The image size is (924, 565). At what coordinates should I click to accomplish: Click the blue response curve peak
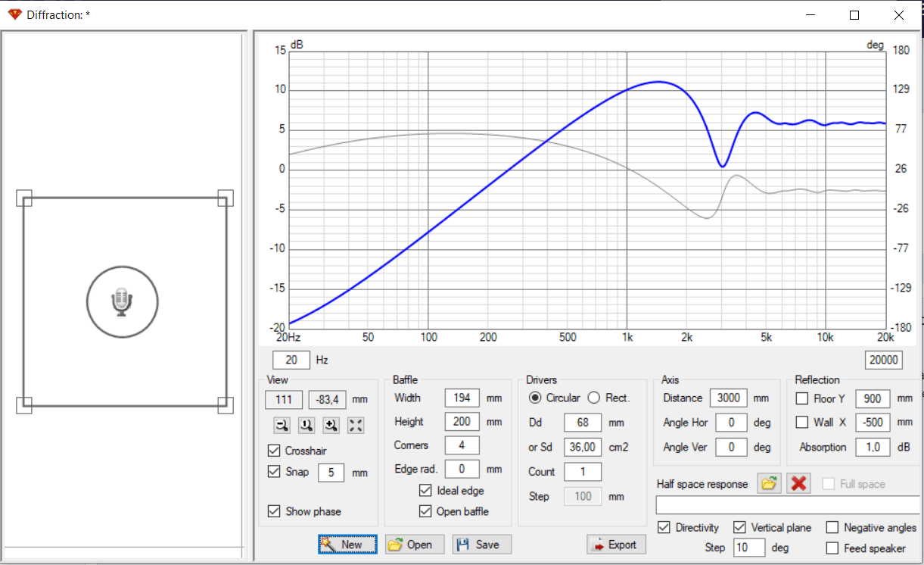658,81
